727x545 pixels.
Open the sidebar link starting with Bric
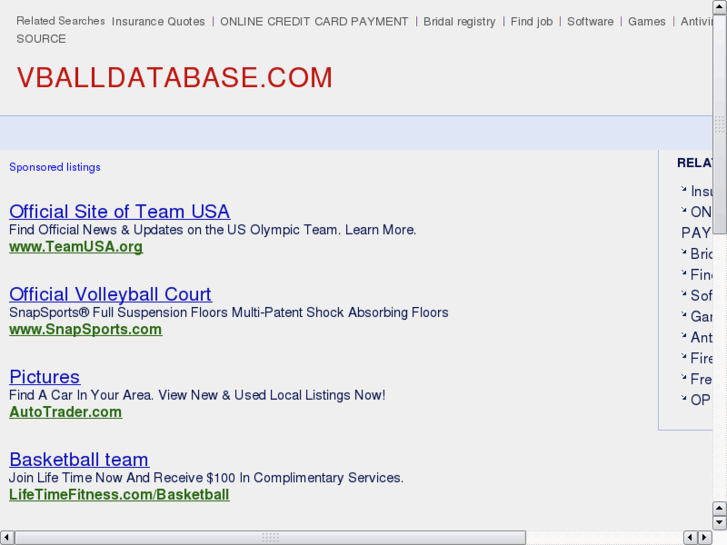(x=701, y=254)
